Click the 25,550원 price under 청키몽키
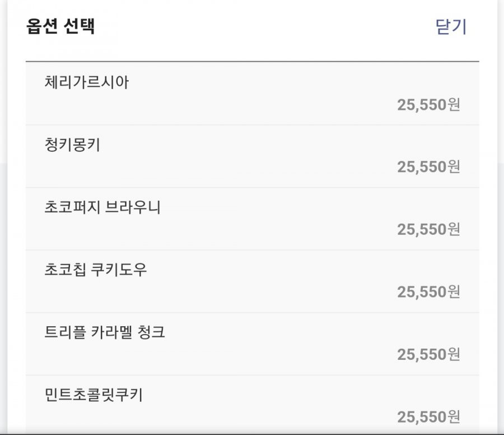 [x=428, y=166]
